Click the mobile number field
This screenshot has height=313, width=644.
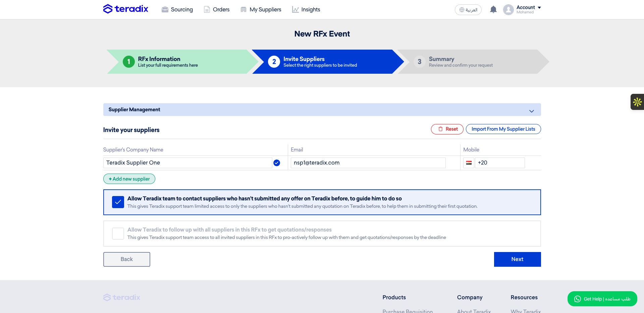[500, 163]
